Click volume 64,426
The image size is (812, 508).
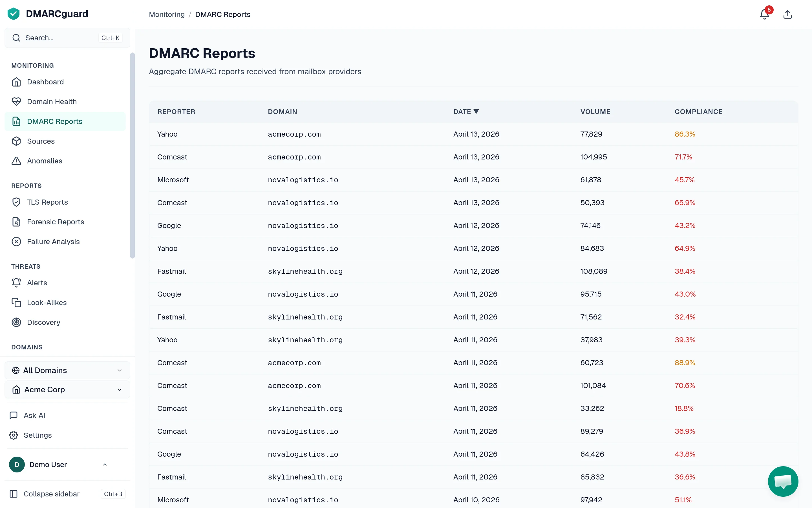[592, 454]
